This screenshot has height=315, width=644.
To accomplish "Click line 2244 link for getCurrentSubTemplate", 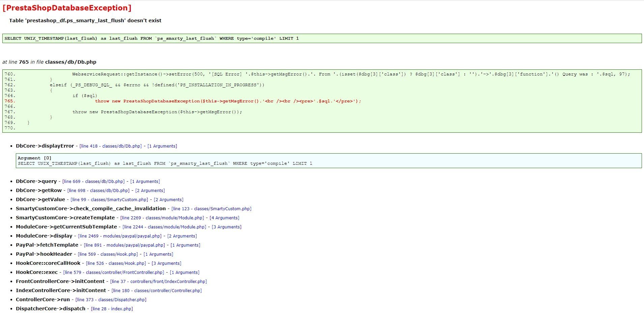I will click(164, 227).
